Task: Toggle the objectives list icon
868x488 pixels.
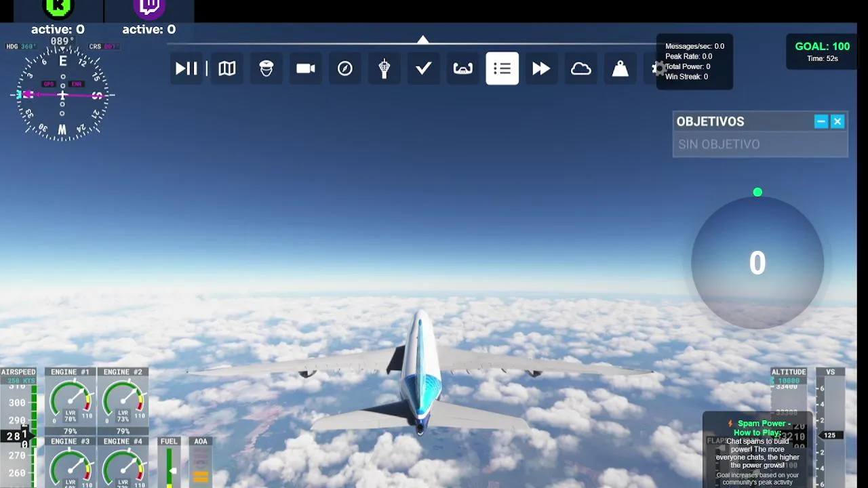Action: coord(502,68)
